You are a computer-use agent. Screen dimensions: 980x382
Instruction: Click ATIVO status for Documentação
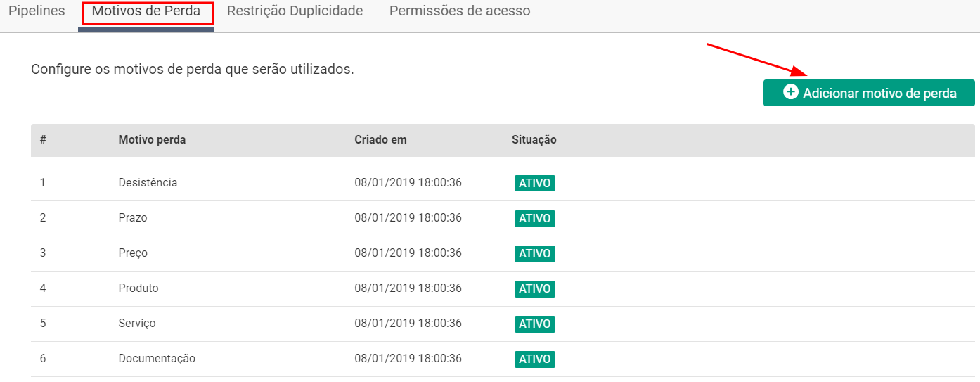[x=534, y=359]
